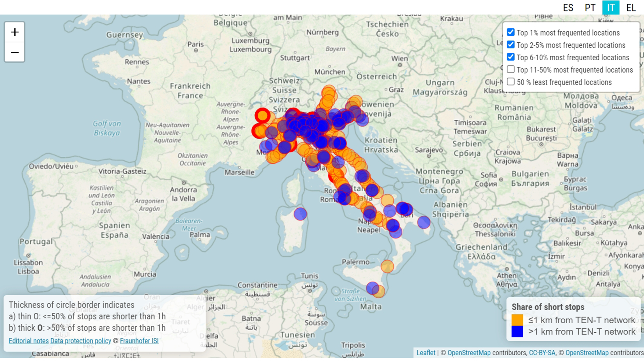
Task: Switch to the PT country tab
Action: tap(590, 8)
